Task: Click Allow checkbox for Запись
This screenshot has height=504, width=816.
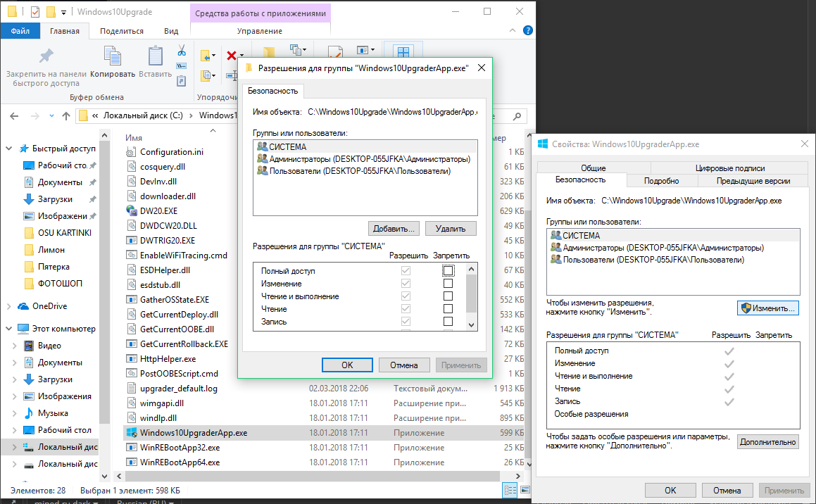Action: (406, 322)
